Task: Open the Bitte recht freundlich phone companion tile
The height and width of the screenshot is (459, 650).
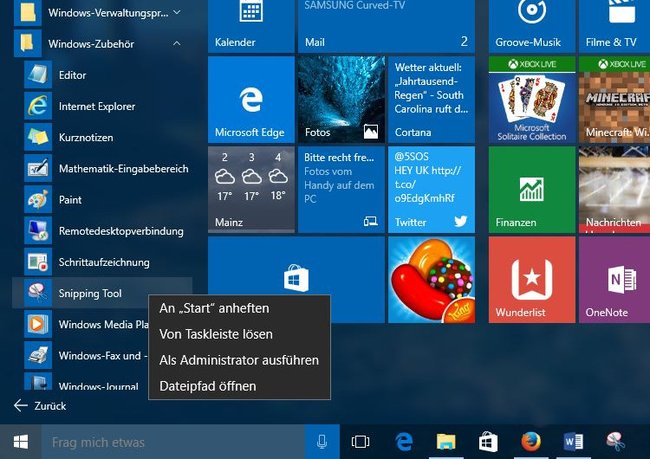Action: [341, 189]
